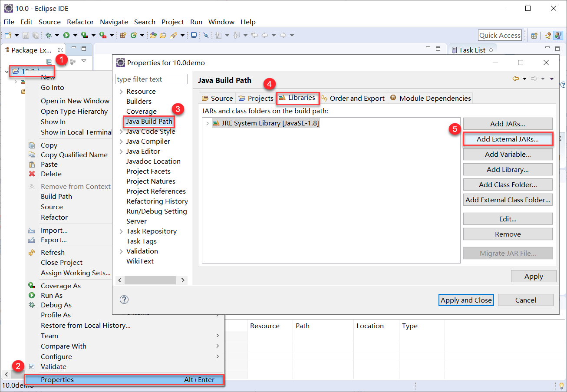Click the Collapse All icon in Package Explorer

click(49, 62)
